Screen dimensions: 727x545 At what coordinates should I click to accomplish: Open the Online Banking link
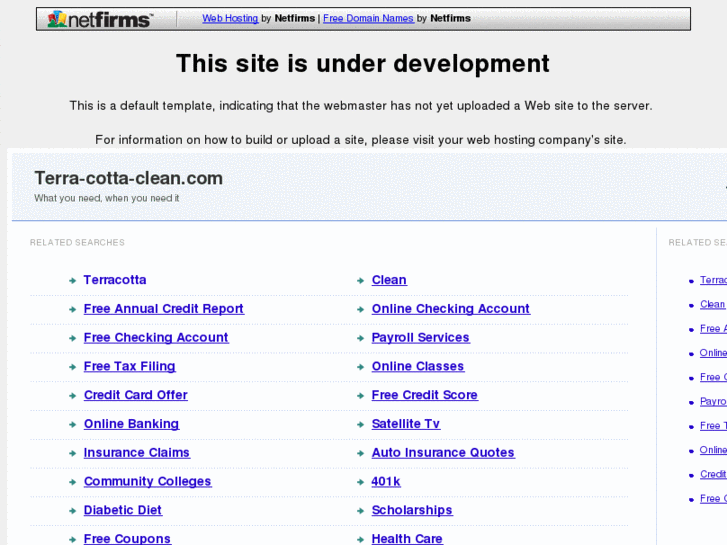click(131, 423)
